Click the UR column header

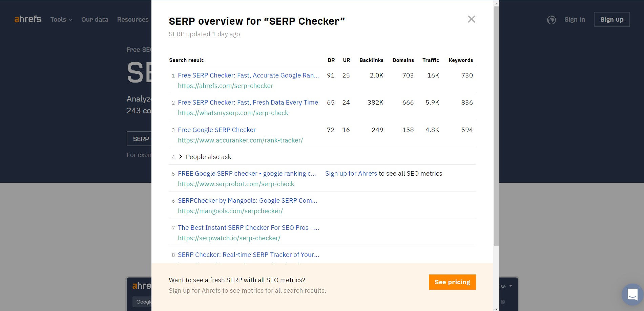pos(346,60)
